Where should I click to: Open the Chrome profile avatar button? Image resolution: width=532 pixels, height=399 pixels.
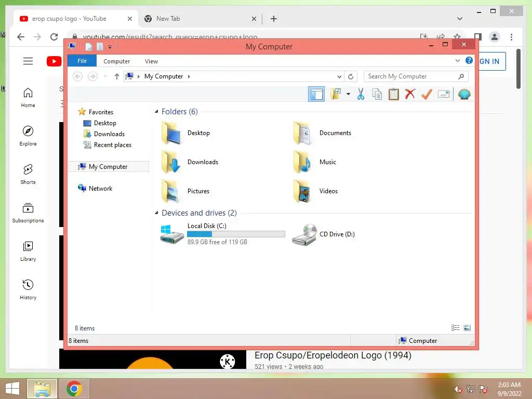[x=495, y=37]
